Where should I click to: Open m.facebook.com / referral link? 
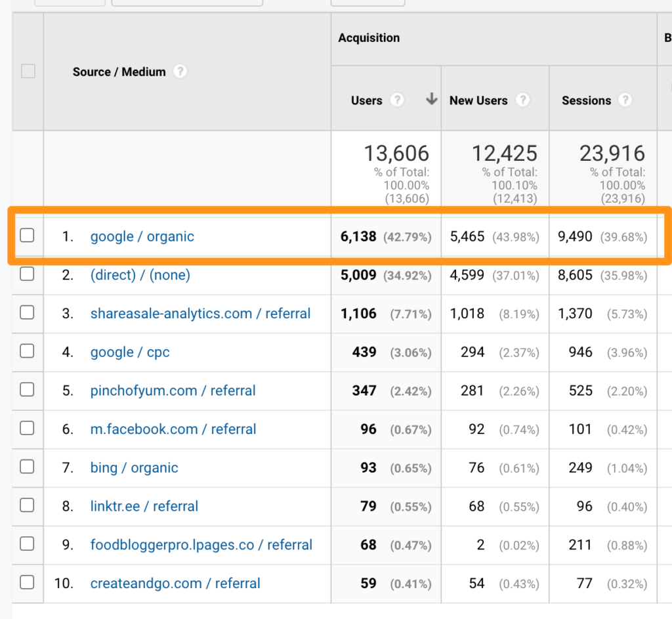click(173, 429)
